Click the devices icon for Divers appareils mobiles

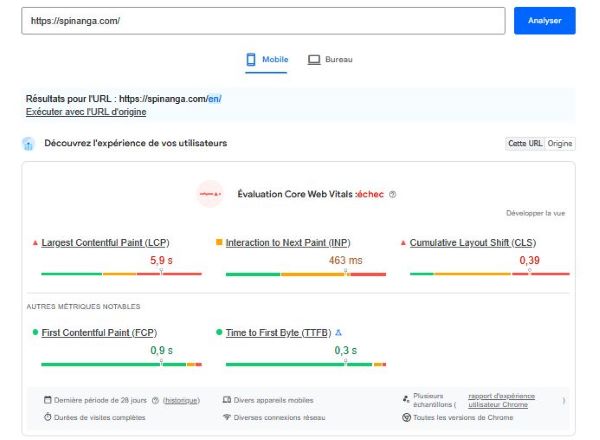(x=227, y=400)
